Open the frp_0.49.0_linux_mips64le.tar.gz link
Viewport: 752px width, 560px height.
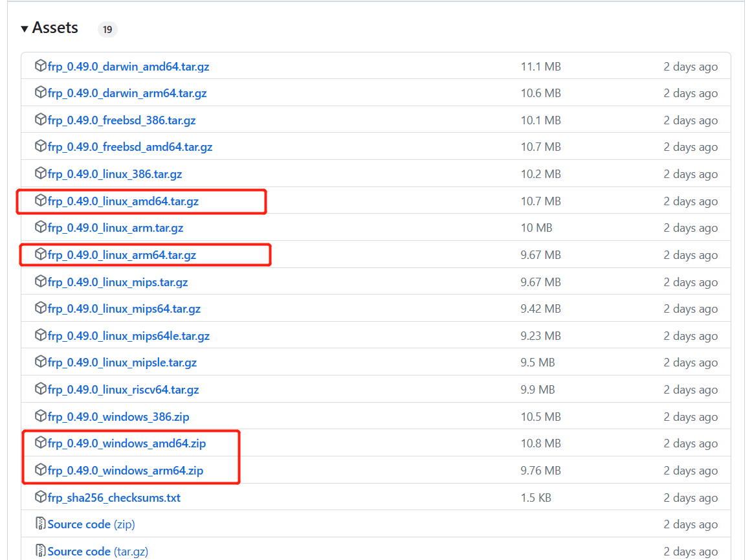[129, 336]
